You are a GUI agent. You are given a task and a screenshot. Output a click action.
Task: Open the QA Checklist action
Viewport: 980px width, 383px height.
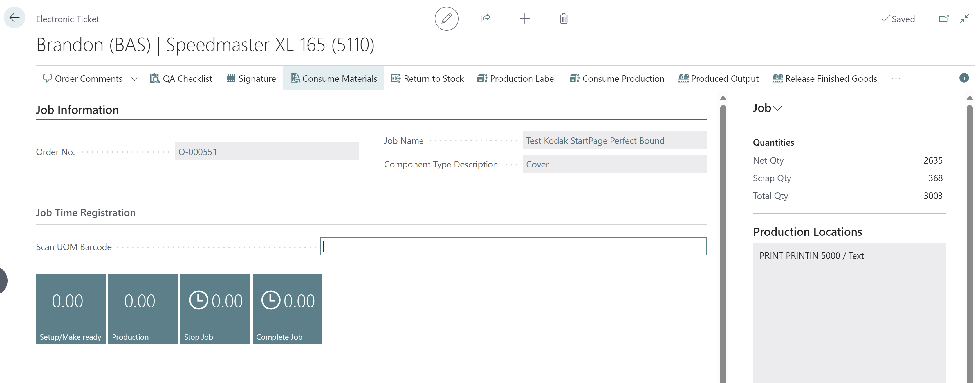181,79
